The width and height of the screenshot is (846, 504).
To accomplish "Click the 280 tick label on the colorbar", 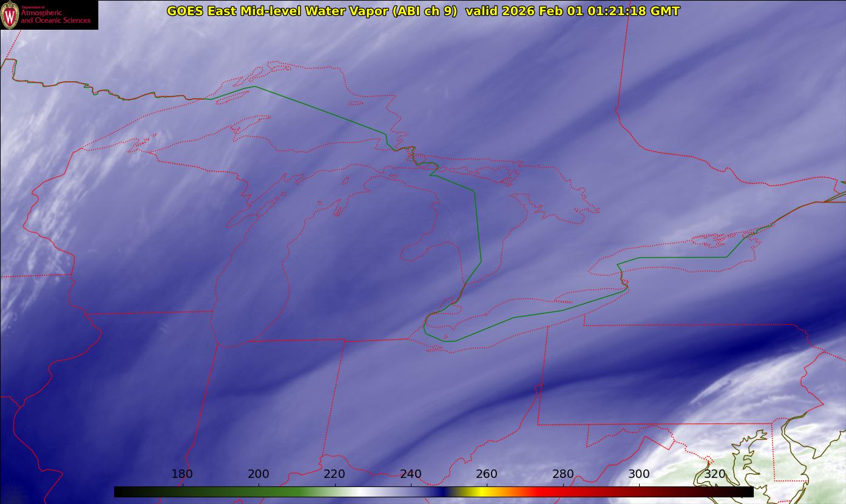I will pos(563,474).
